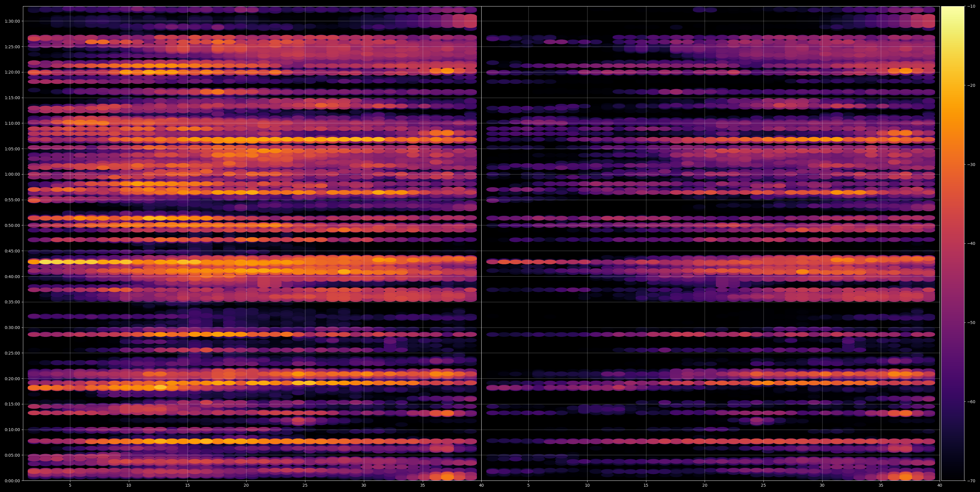Click the 1:25:00 time label
The image size is (980, 492).
tap(12, 47)
